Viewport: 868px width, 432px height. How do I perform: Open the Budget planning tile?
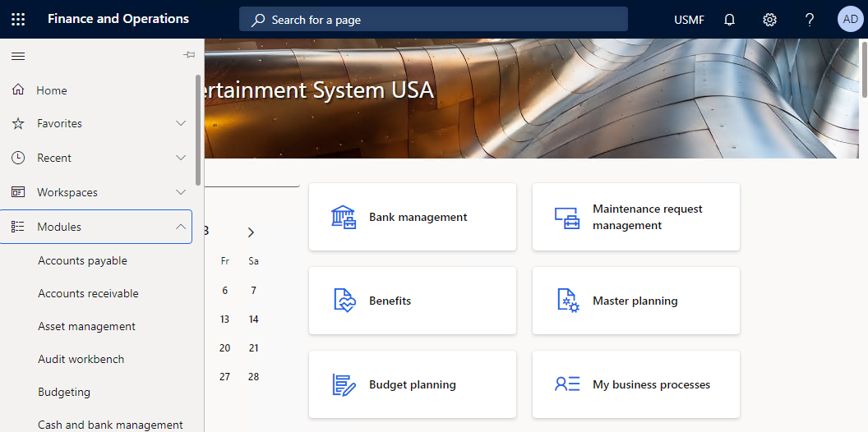click(413, 384)
